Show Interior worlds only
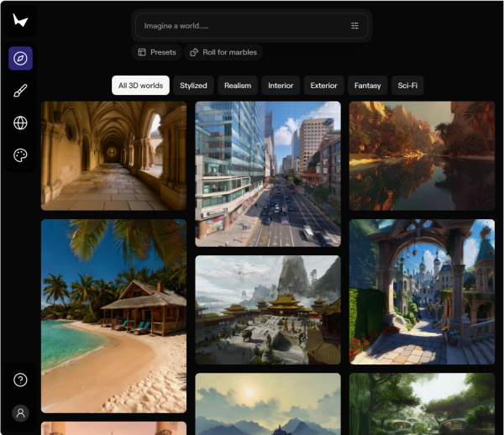The image size is (504, 435). click(281, 86)
